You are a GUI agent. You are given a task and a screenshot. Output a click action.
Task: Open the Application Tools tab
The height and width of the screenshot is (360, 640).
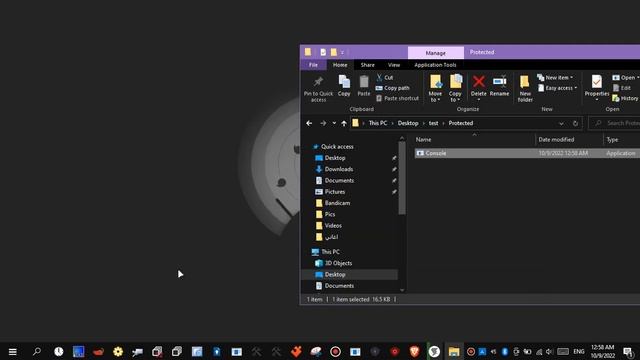pos(435,65)
